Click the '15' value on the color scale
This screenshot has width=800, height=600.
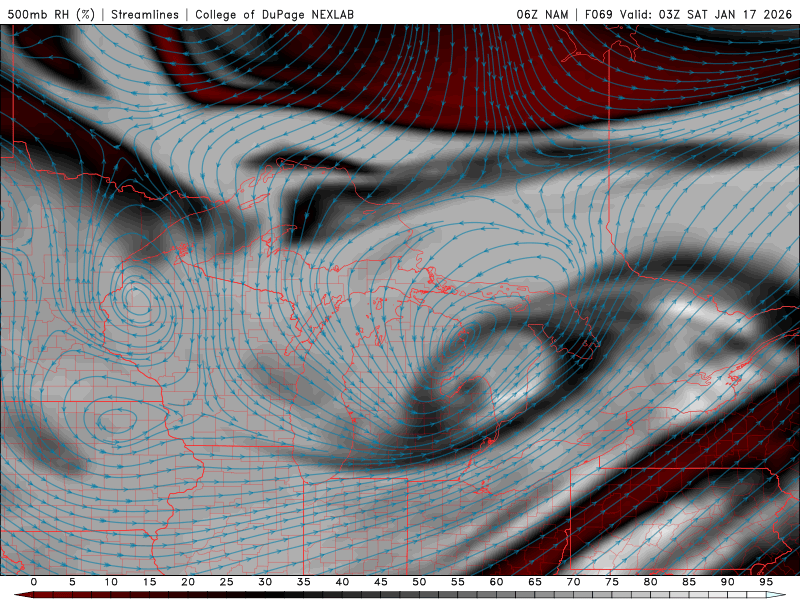[149, 582]
